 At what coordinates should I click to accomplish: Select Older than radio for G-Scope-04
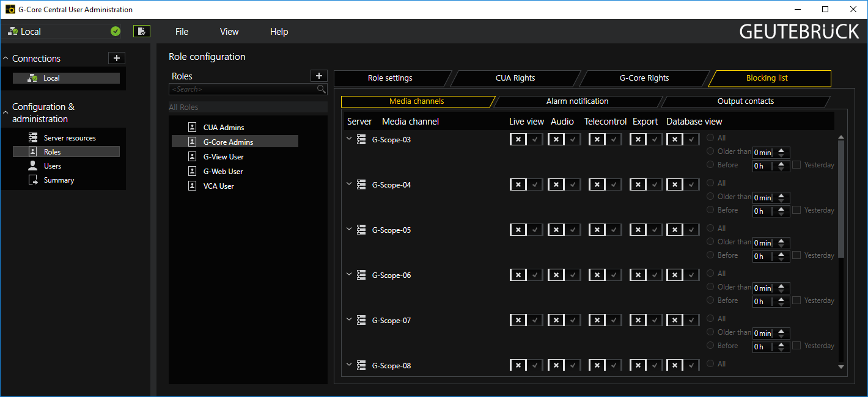(710, 197)
